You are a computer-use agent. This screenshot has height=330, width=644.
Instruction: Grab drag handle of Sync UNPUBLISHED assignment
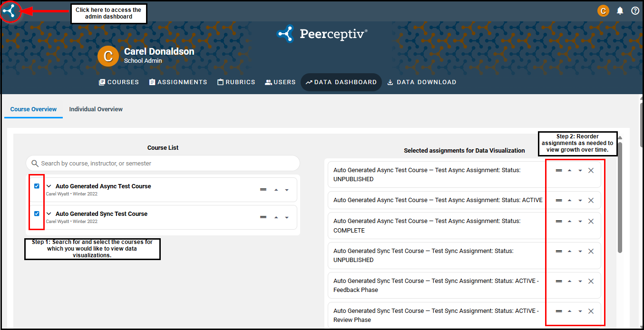click(559, 251)
